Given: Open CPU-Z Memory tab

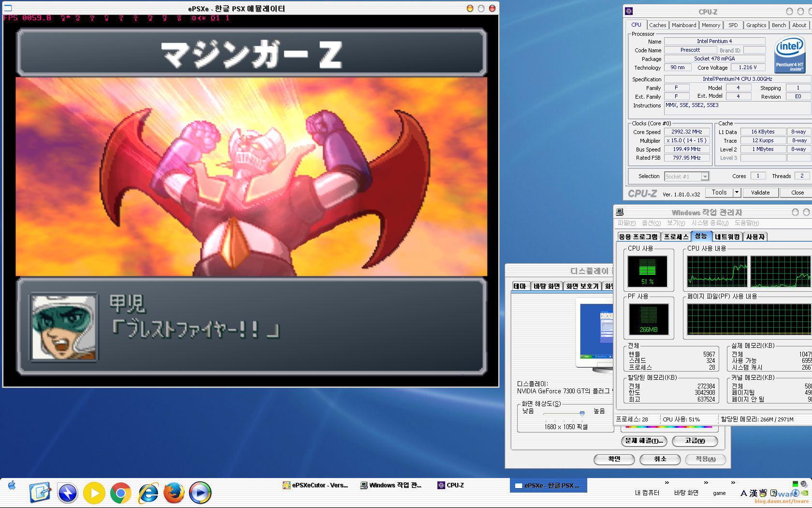Looking at the screenshot, I should click(711, 25).
